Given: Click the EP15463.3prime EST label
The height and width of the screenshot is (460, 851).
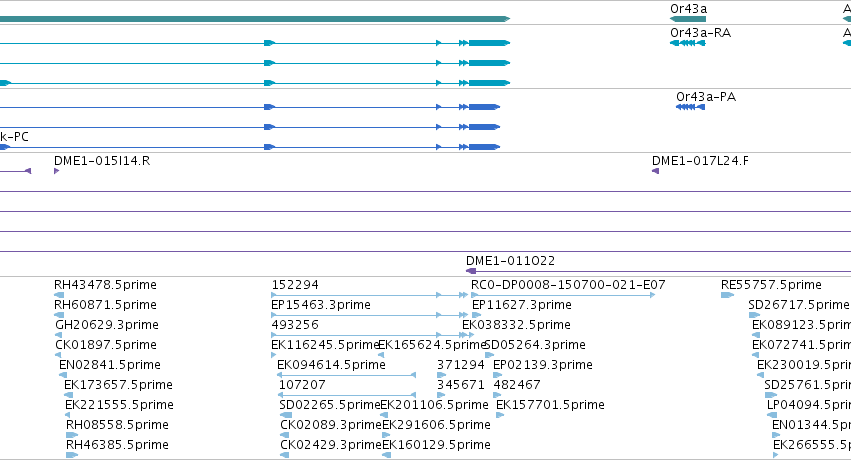Looking at the screenshot, I should point(321,305).
